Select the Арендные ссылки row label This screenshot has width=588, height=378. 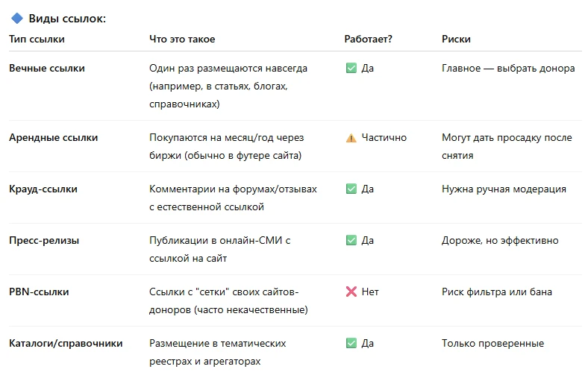tap(53, 138)
